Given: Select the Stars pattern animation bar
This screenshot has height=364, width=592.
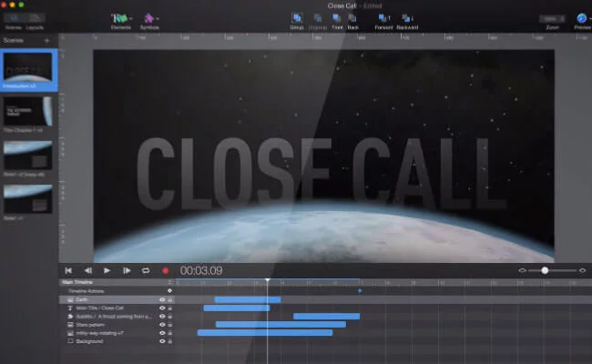Looking at the screenshot, I should click(281, 325).
